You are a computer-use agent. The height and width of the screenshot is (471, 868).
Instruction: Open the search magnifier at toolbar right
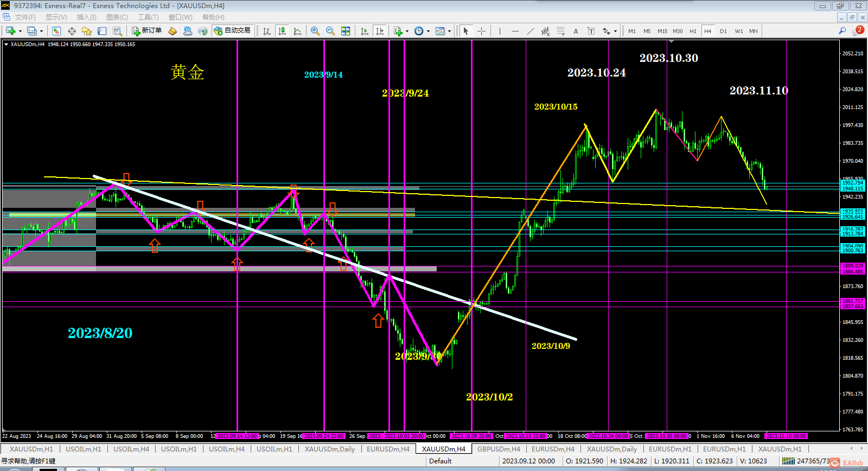tap(842, 31)
